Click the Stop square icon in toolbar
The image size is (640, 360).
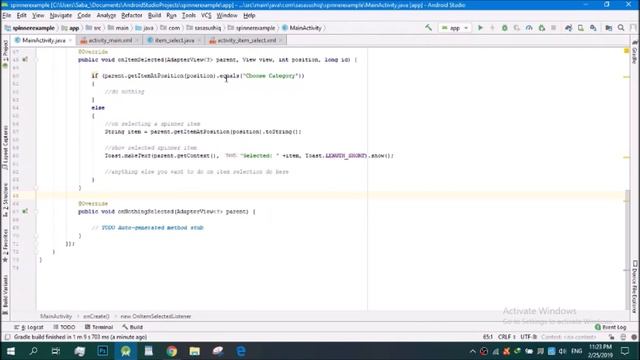click(x=553, y=28)
